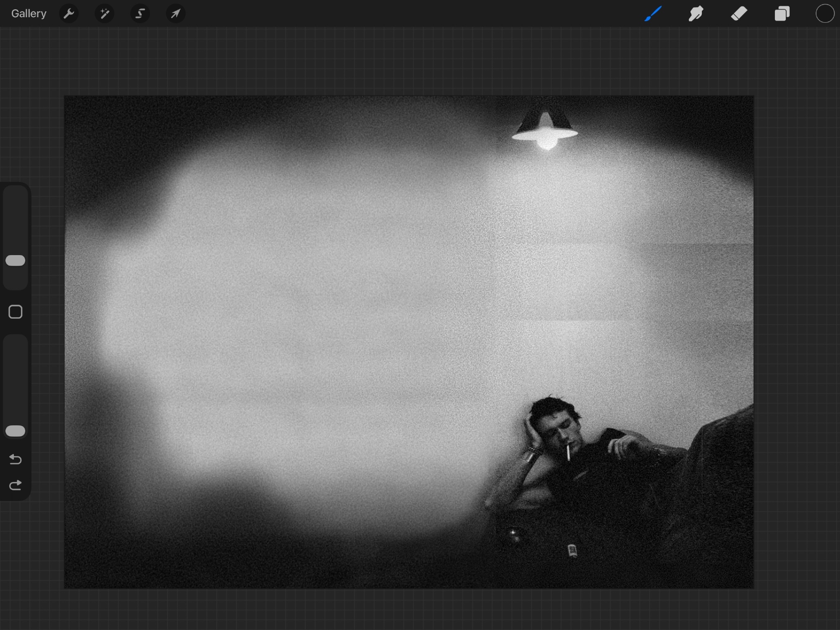Open the Gallery

(x=29, y=14)
